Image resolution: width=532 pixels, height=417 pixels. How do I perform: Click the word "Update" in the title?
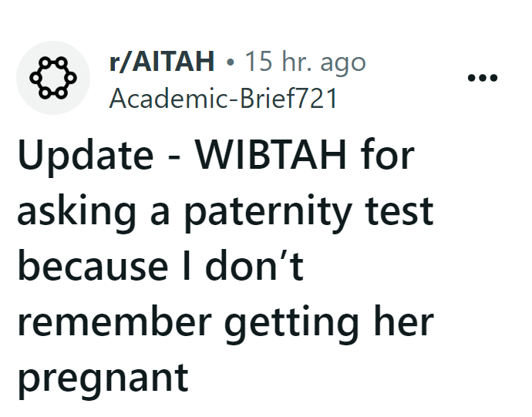(85, 156)
